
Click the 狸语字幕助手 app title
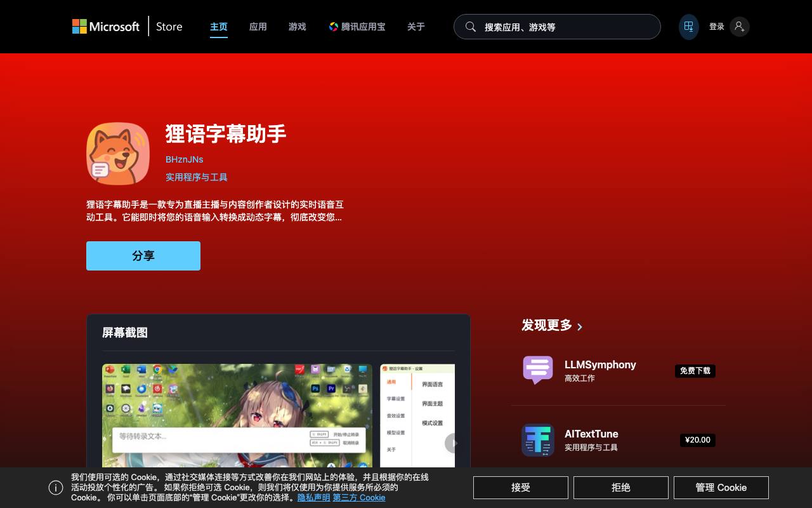point(226,134)
